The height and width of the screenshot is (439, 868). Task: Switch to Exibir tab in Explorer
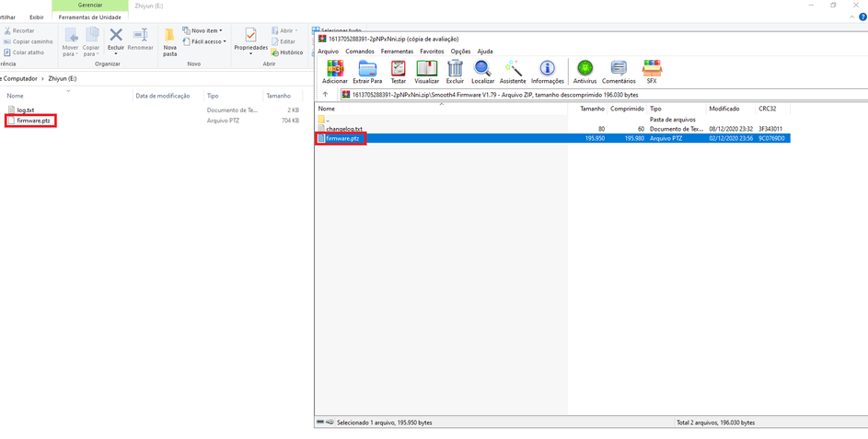point(37,17)
